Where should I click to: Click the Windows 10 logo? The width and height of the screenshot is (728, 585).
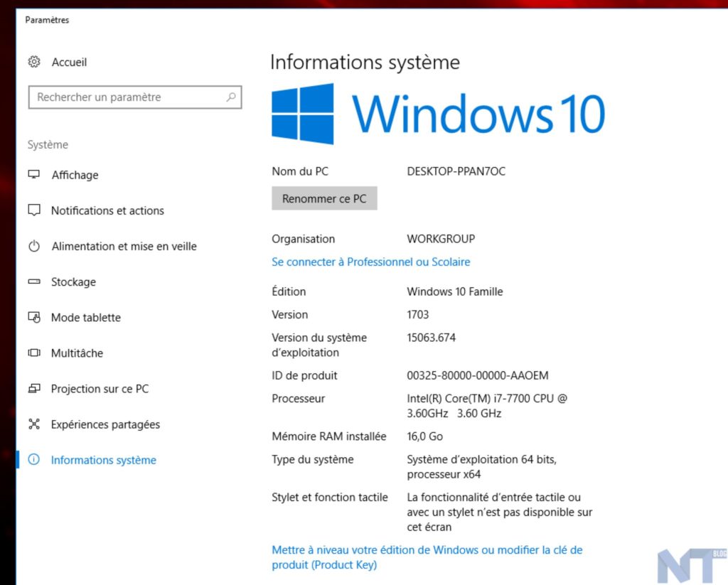click(x=438, y=114)
